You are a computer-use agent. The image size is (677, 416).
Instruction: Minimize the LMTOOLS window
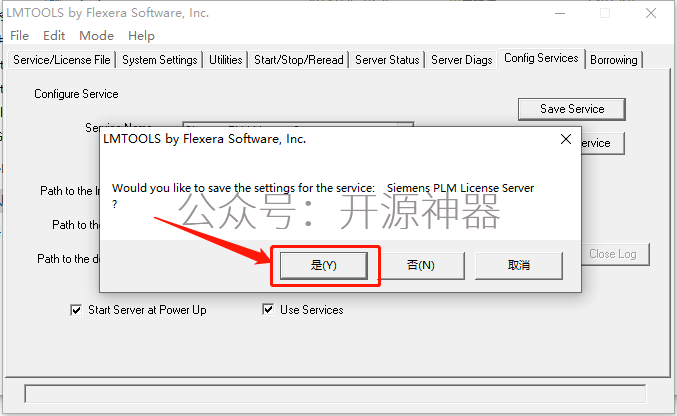560,13
